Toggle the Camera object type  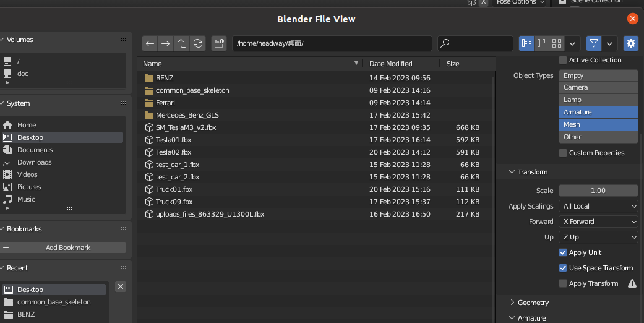(x=598, y=87)
